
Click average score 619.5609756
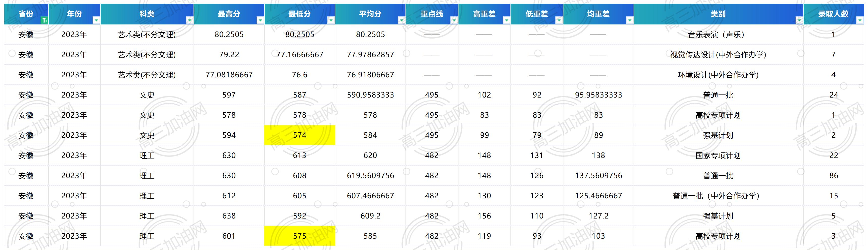click(x=370, y=176)
